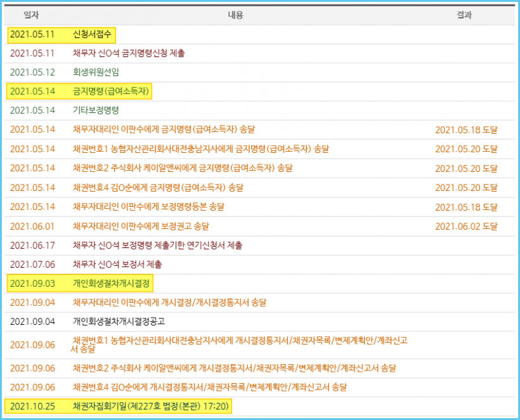Click '채권번호2 주식회사 케이알앤씨에게 개시결정통지서' entry
This screenshot has width=520, height=420.
click(235, 368)
